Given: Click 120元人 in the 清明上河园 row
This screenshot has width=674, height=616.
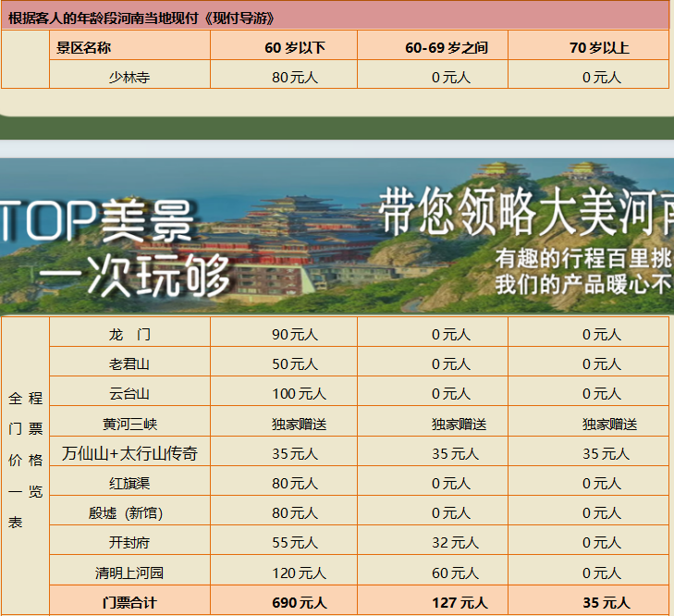Looking at the screenshot, I should coord(300,573).
